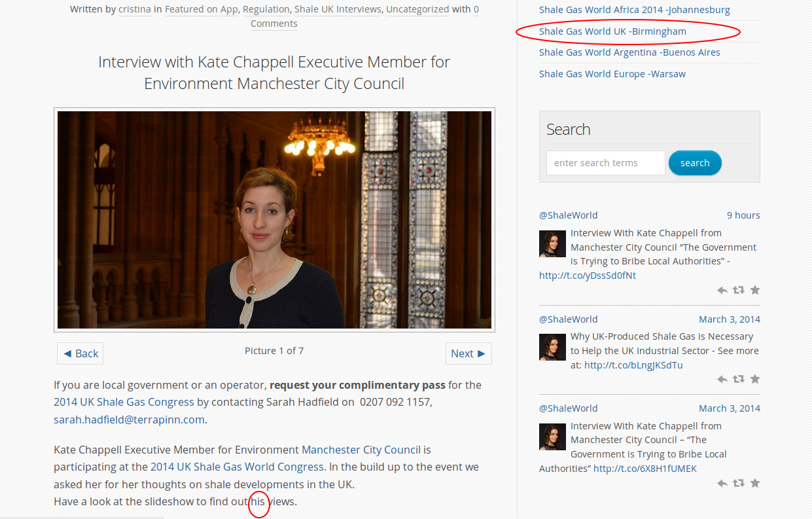Reply to the tweet posted 9 hours ago
The height and width of the screenshot is (519, 812).
coord(722,290)
